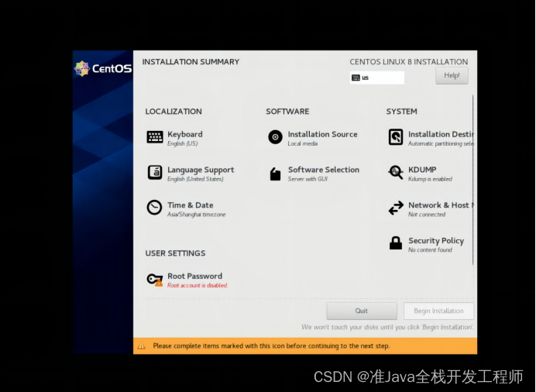The image size is (536, 392).
Task: Click the orange warning message text
Action: [271, 346]
